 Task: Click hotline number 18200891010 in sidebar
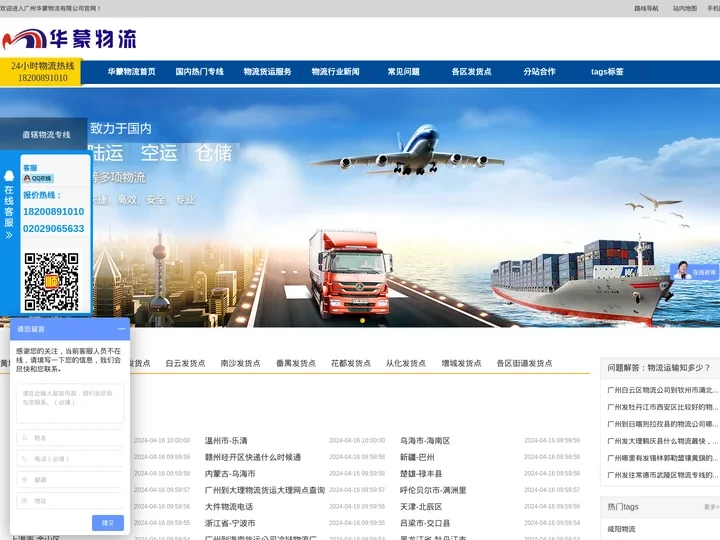coord(54,212)
